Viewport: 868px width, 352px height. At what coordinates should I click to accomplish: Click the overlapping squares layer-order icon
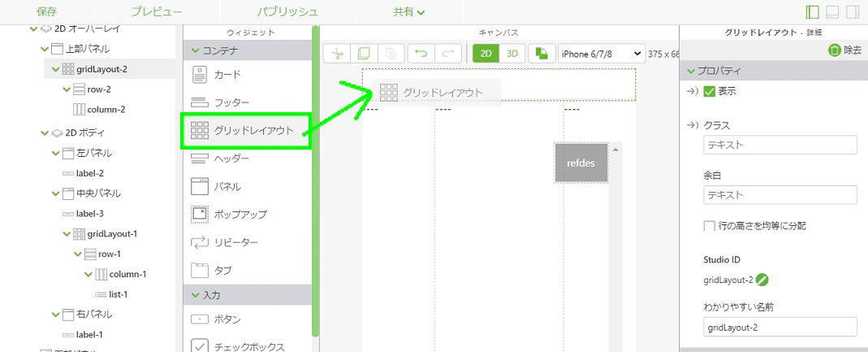coord(542,54)
